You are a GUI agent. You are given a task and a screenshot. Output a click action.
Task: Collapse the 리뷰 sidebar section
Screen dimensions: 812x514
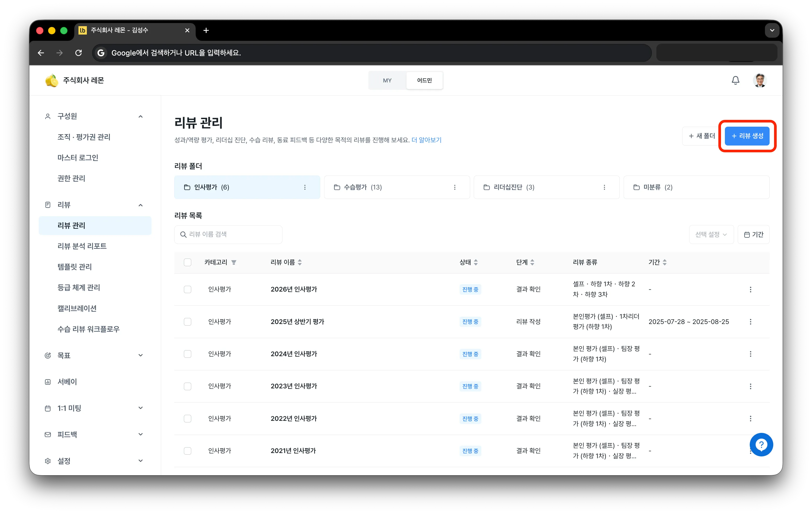pyautogui.click(x=141, y=205)
